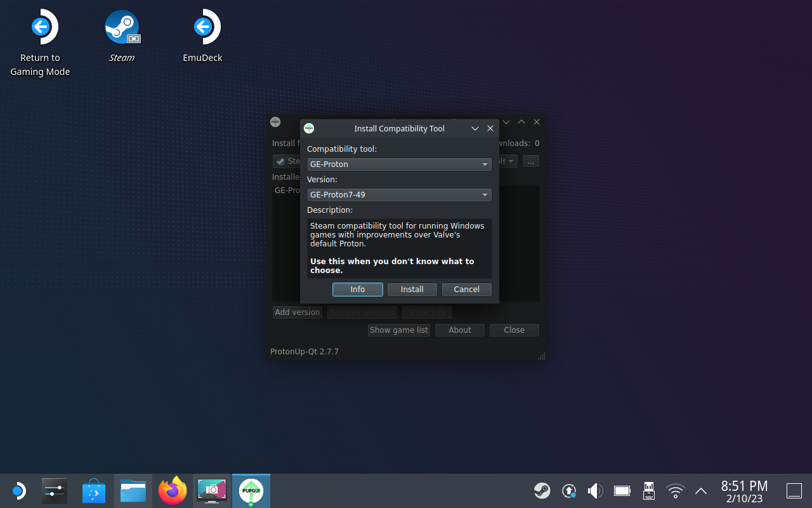Click the Files taskbar icon
Screen dimensions: 812x508
(133, 490)
